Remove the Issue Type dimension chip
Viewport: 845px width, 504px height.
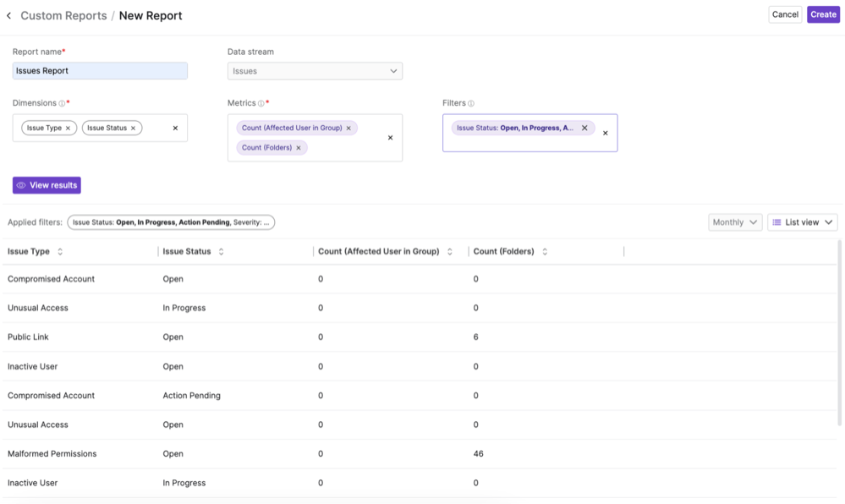(x=69, y=129)
